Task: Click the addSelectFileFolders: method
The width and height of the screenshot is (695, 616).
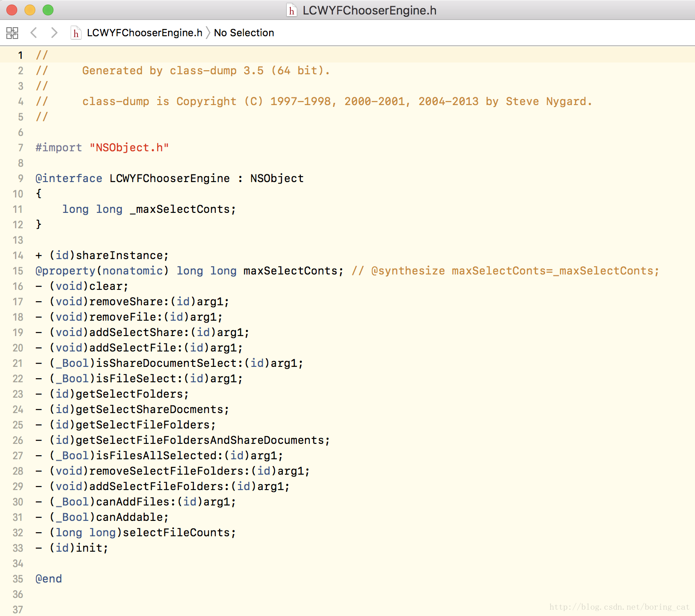Action: [x=163, y=486]
